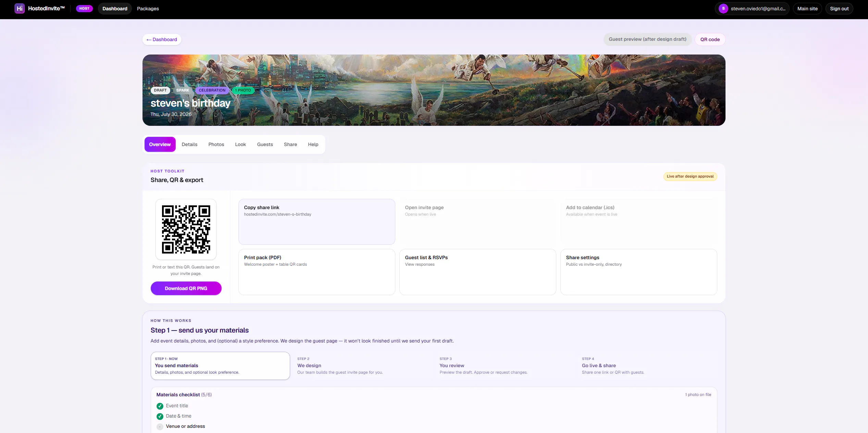Click the Open invite page card
Screen dimensions: 868x433
click(x=478, y=222)
